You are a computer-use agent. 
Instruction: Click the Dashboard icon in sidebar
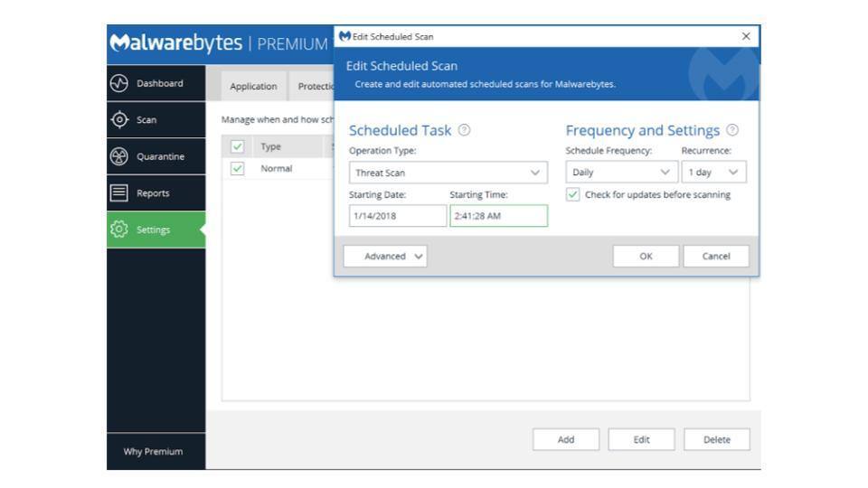click(120, 84)
